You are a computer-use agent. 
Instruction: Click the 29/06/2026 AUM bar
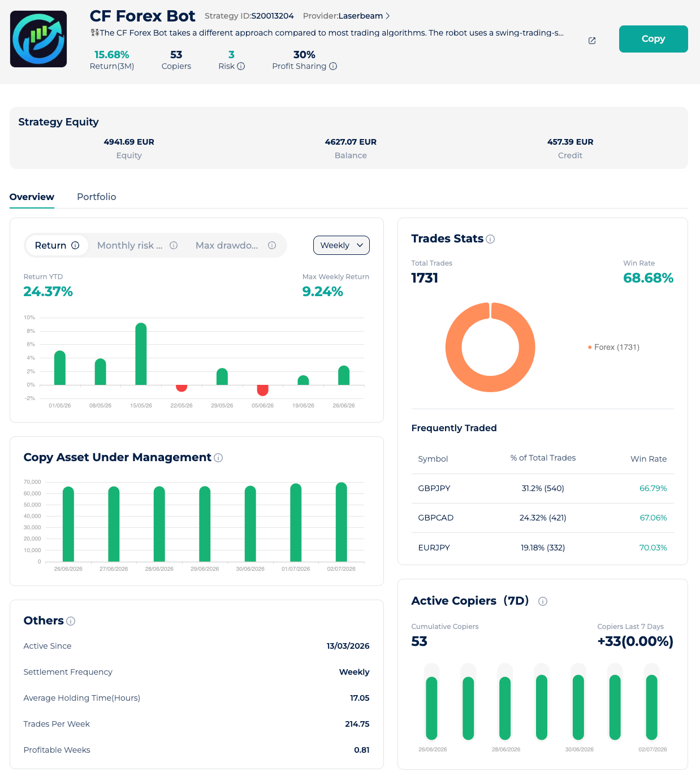pyautogui.click(x=205, y=524)
